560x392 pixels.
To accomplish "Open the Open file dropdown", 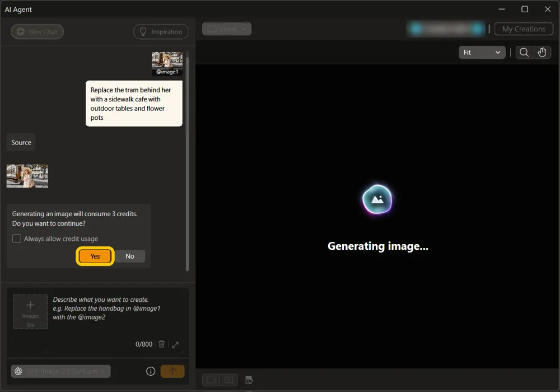I will point(227,29).
